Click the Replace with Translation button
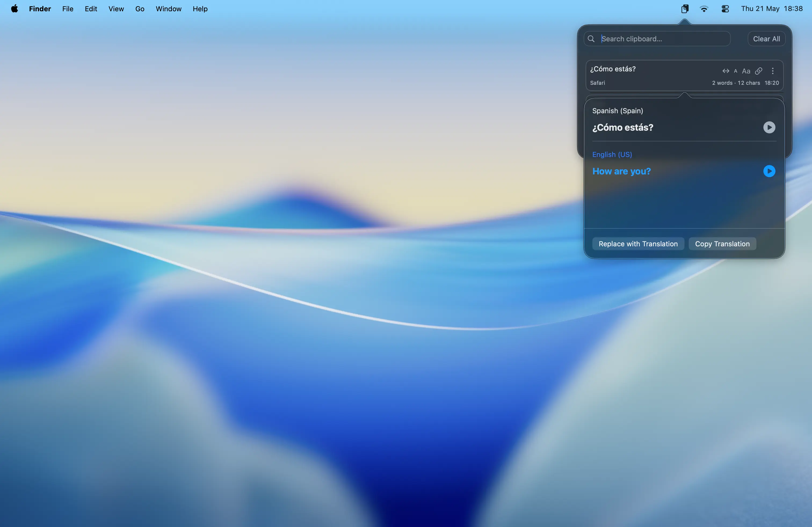Image resolution: width=812 pixels, height=527 pixels. (638, 244)
